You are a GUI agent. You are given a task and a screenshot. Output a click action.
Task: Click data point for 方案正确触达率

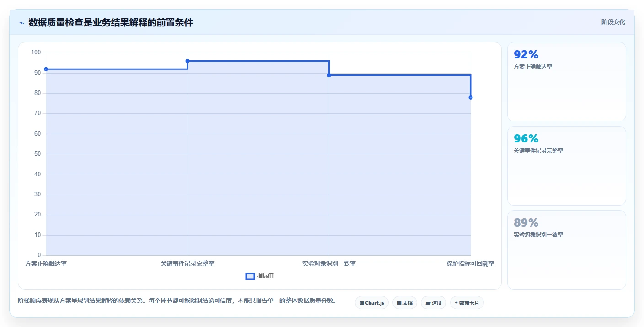point(46,69)
